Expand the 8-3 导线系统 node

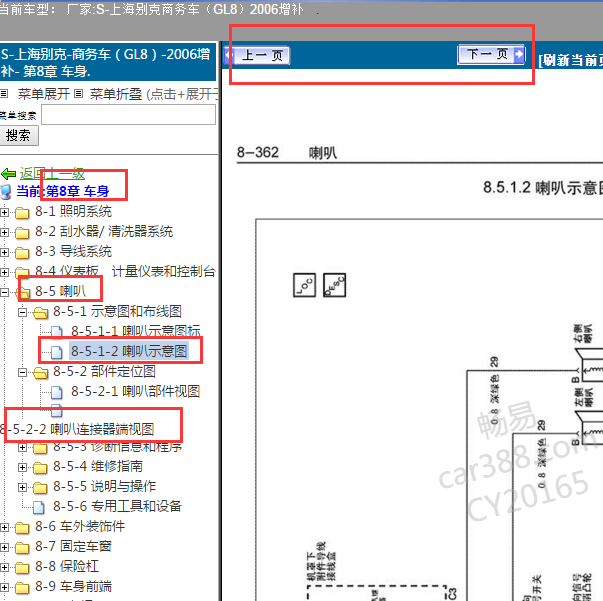[4, 252]
